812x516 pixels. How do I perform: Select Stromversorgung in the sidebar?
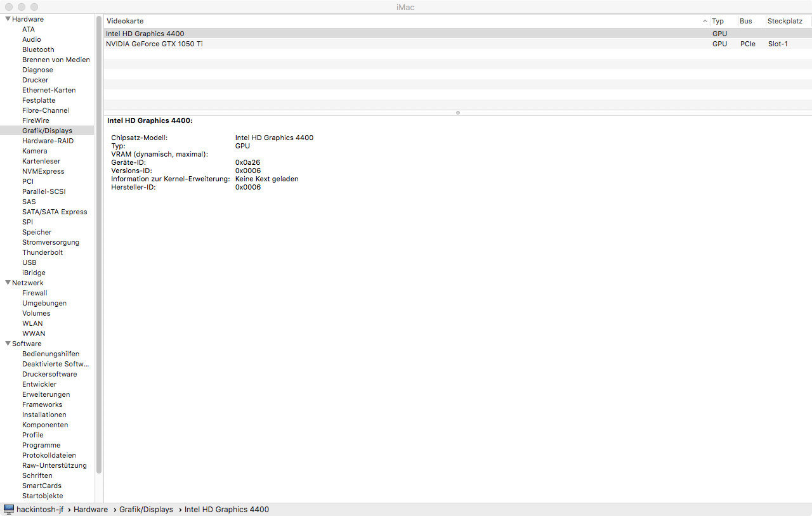pyautogui.click(x=51, y=242)
